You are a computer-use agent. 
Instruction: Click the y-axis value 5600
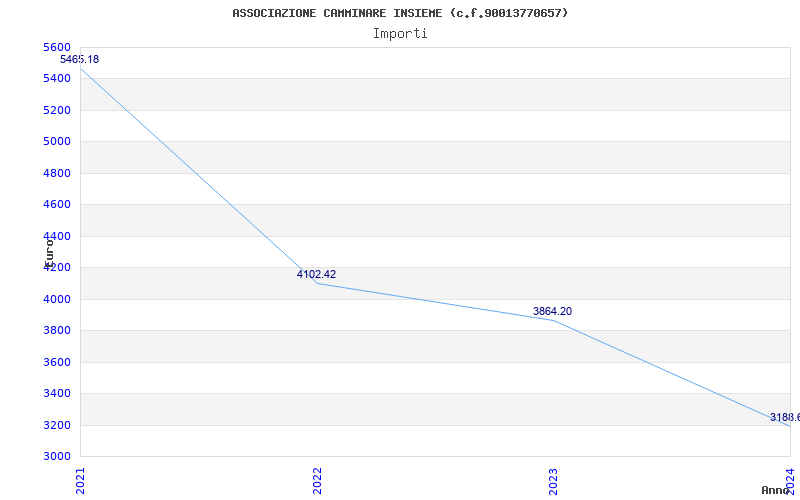tap(57, 47)
